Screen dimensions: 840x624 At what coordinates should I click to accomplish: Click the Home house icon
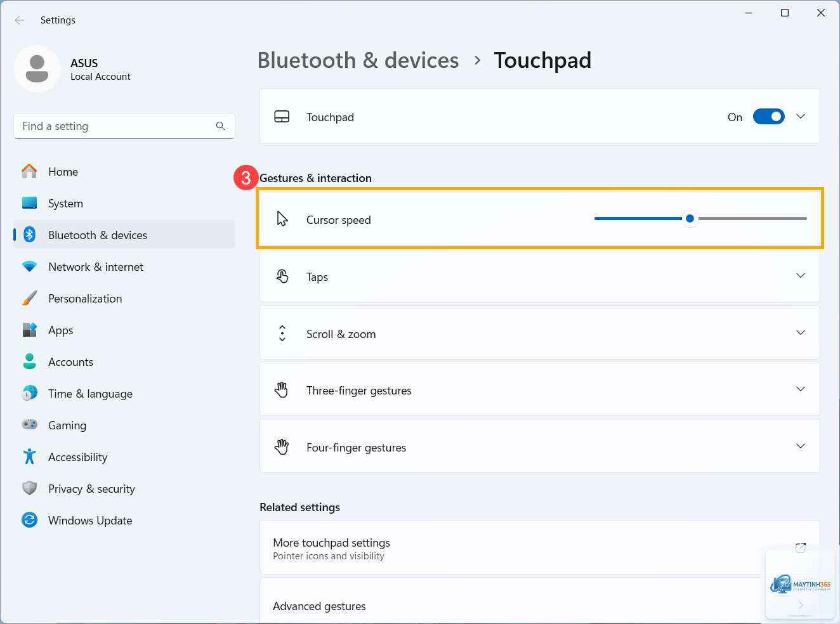(x=29, y=171)
